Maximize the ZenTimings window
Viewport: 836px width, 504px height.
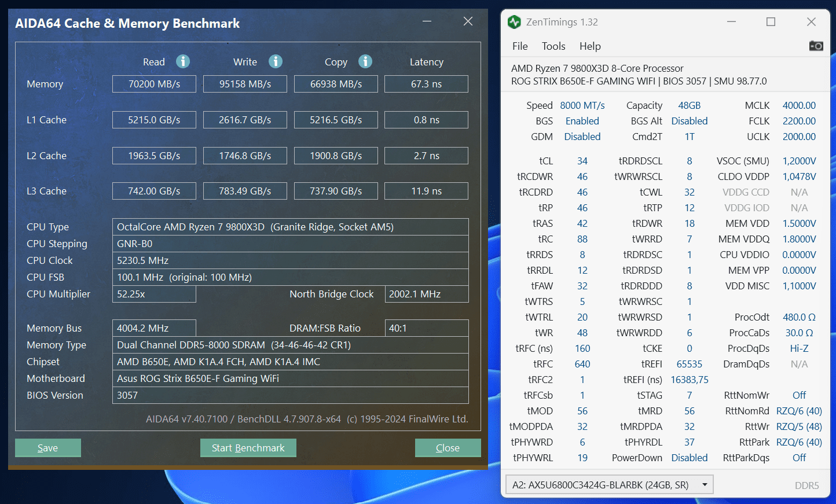pyautogui.click(x=771, y=22)
